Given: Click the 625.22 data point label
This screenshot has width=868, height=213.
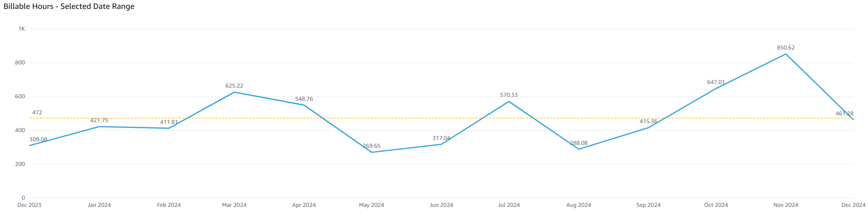Looking at the screenshot, I should coord(234,86).
